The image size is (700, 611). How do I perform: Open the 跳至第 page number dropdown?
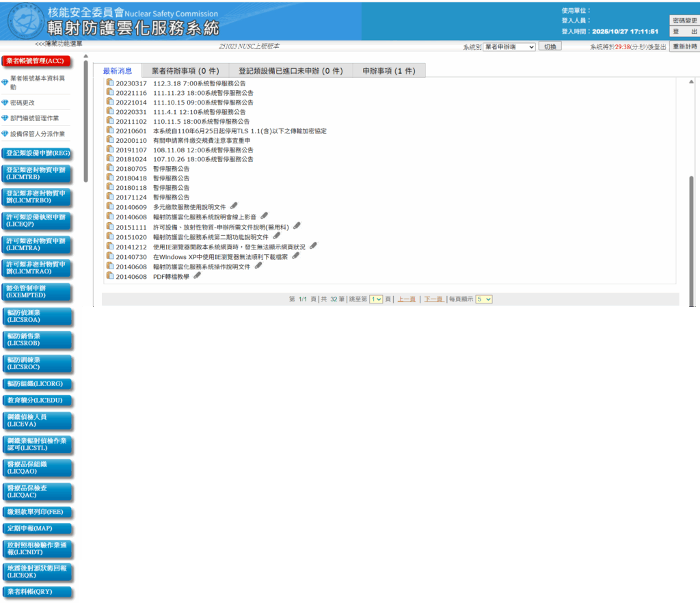tap(376, 299)
